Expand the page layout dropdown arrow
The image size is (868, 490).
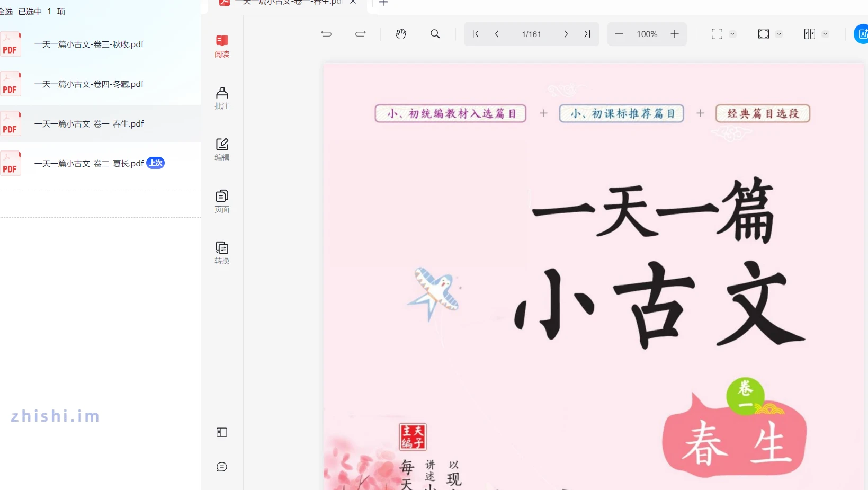pos(825,34)
